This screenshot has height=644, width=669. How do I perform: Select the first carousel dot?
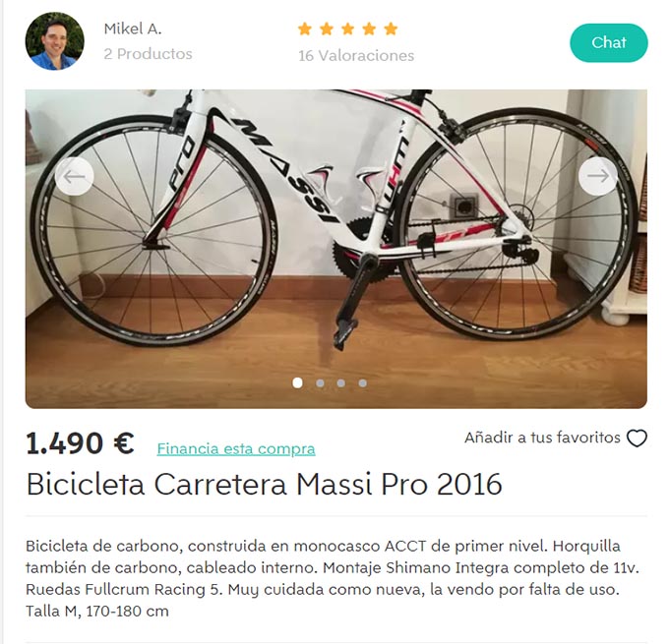[297, 383]
